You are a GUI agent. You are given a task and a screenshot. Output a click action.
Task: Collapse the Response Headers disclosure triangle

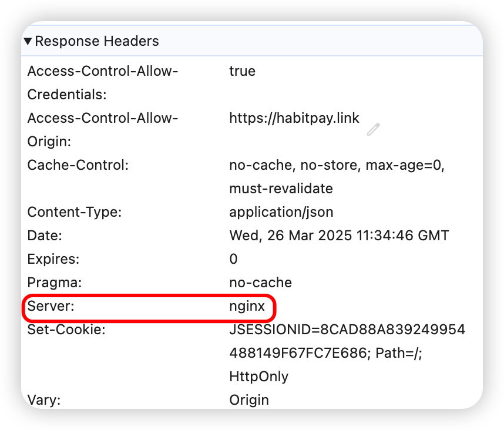coord(28,42)
